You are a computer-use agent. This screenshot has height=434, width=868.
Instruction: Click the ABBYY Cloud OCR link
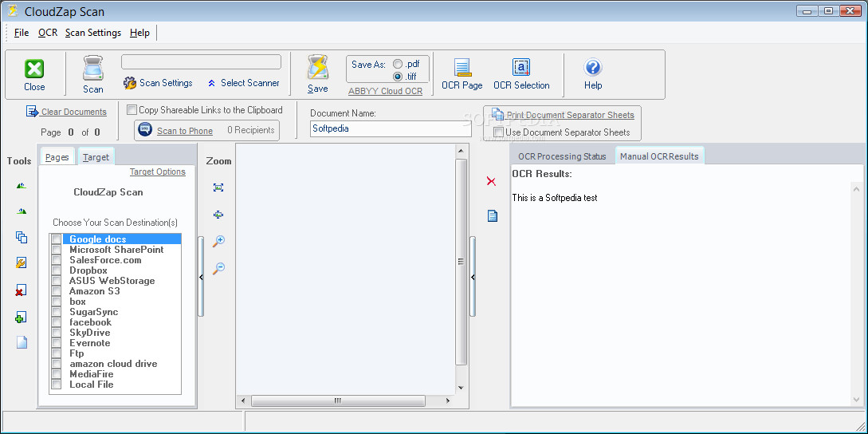385,92
